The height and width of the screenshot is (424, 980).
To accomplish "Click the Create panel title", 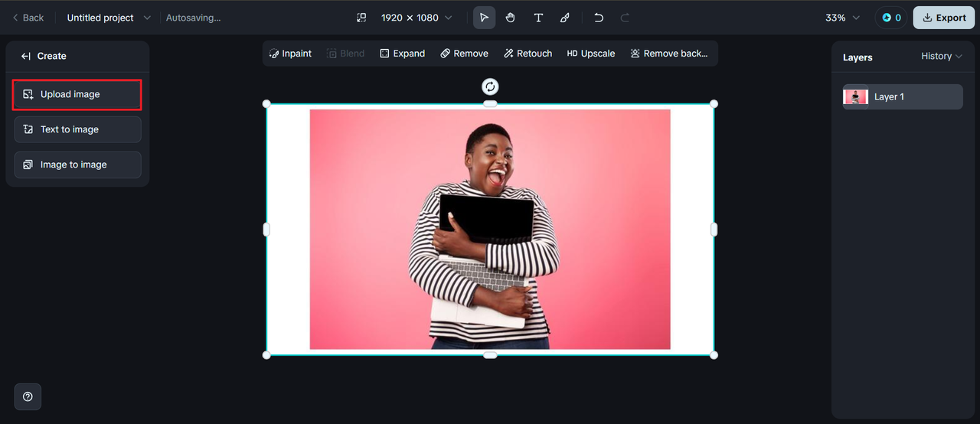I will click(52, 56).
